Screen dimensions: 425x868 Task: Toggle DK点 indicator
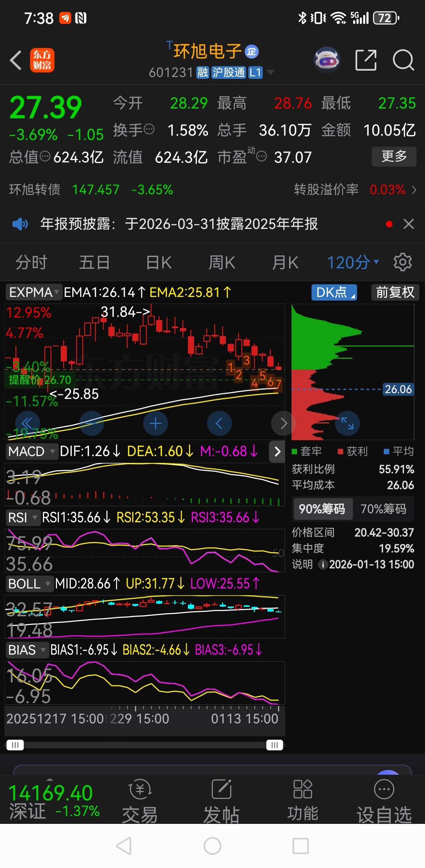(334, 292)
